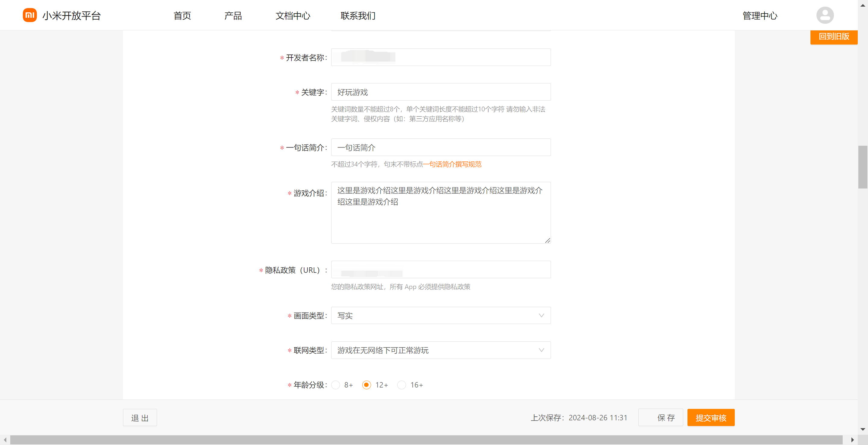
Task: Open the 联网类型 dropdown
Action: [441, 350]
